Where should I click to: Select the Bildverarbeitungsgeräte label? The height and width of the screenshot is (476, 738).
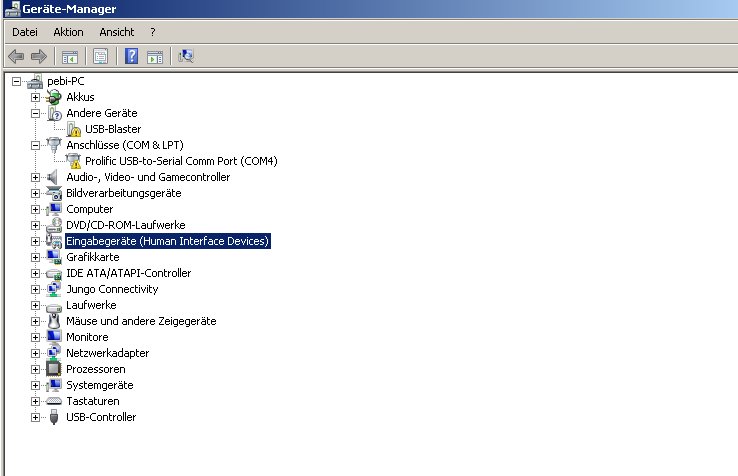click(x=124, y=193)
